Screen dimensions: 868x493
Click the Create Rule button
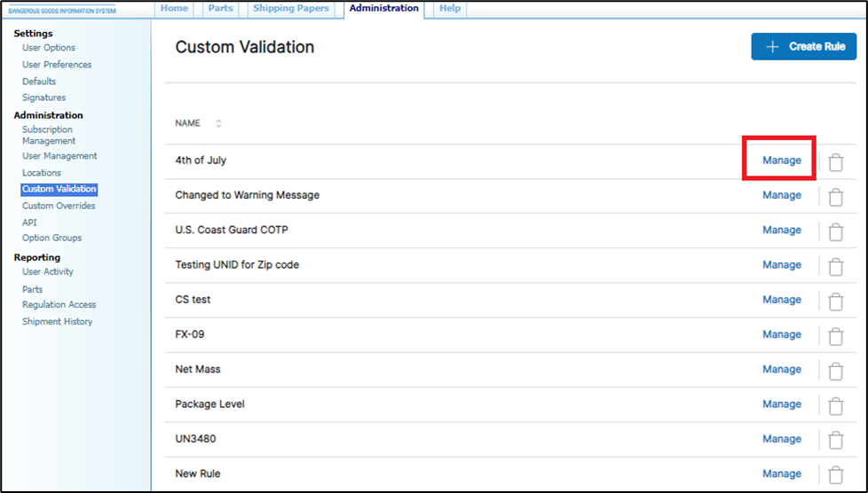tap(804, 46)
